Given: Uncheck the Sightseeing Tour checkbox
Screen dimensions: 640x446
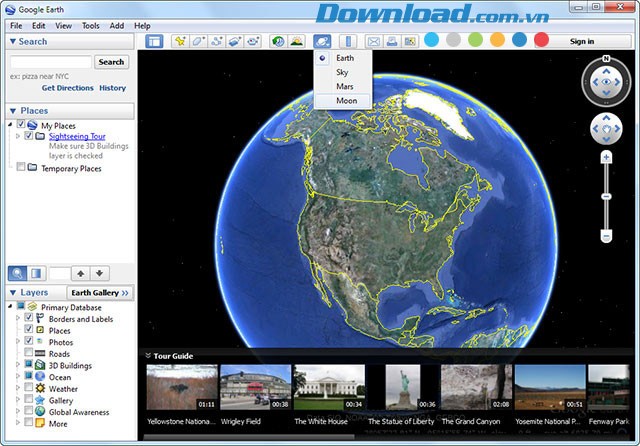Looking at the screenshot, I should point(28,135).
